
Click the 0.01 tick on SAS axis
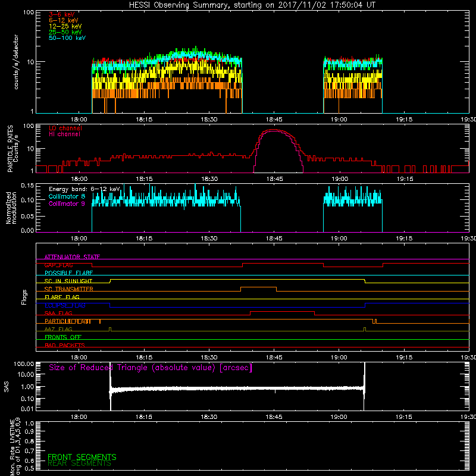pos(27,409)
